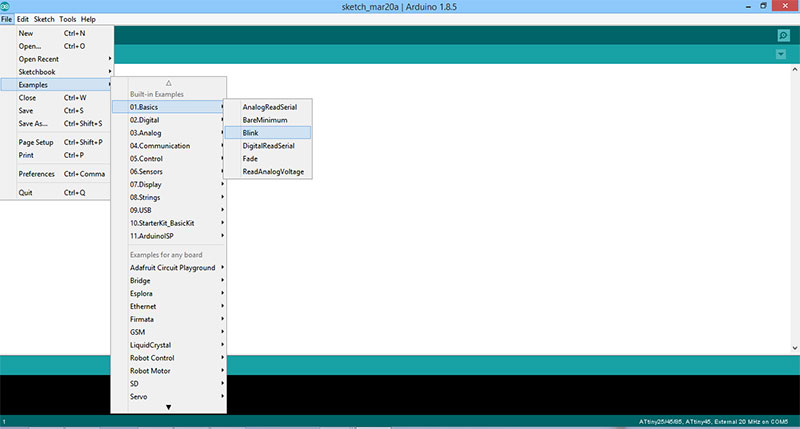
Task: Open the Bridge examples submenu
Action: pyautogui.click(x=169, y=281)
